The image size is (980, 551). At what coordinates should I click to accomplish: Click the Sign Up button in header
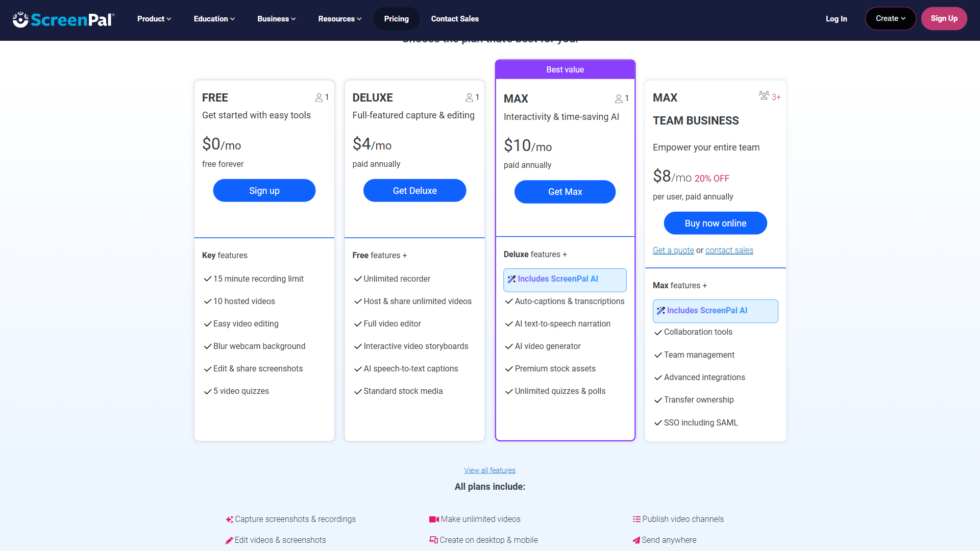click(944, 18)
